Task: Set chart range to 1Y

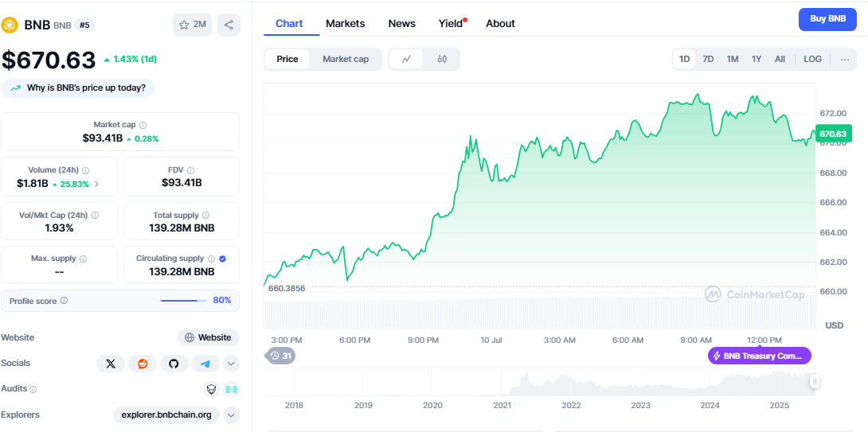Action: (x=757, y=59)
